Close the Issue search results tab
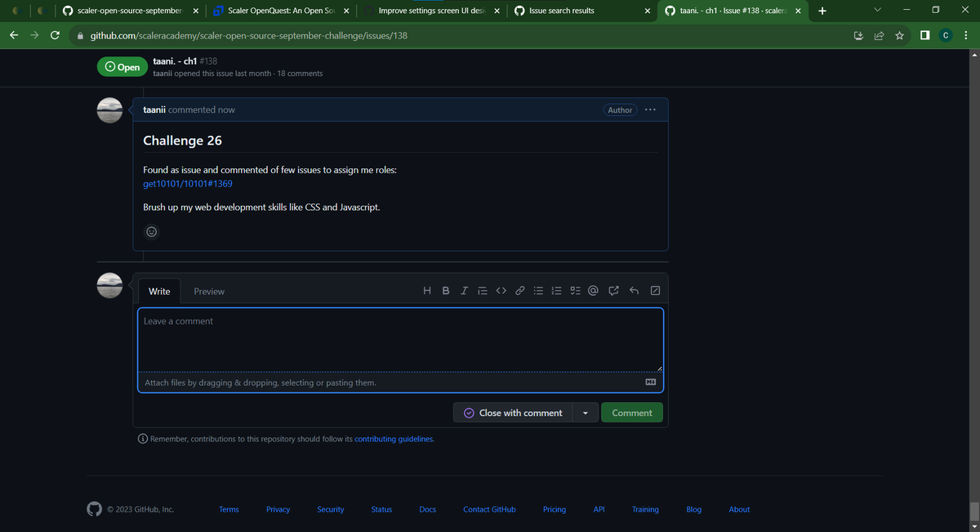 (647, 11)
